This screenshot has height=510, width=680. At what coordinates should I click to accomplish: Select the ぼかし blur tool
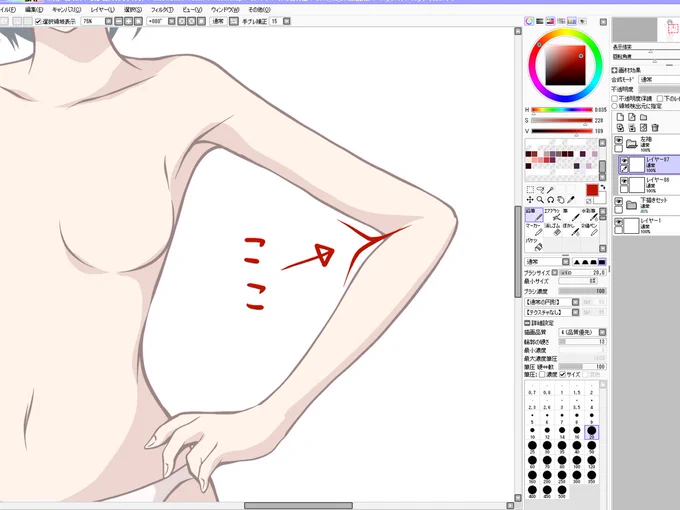[x=571, y=230]
